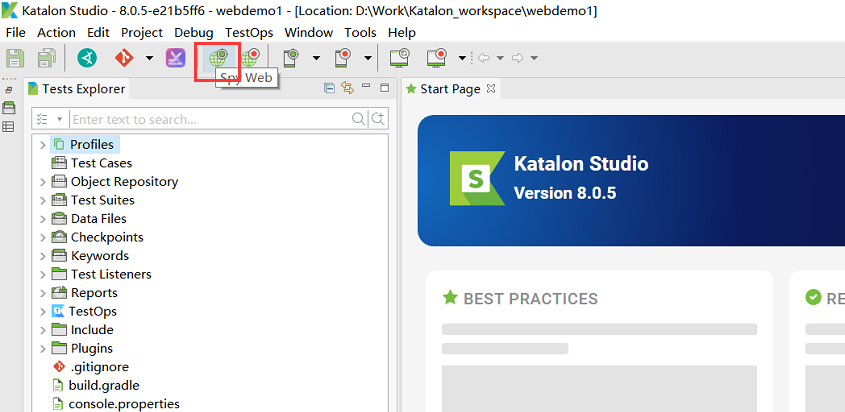Collapse all items in Tests Explorer
The height and width of the screenshot is (412, 845).
[x=329, y=89]
